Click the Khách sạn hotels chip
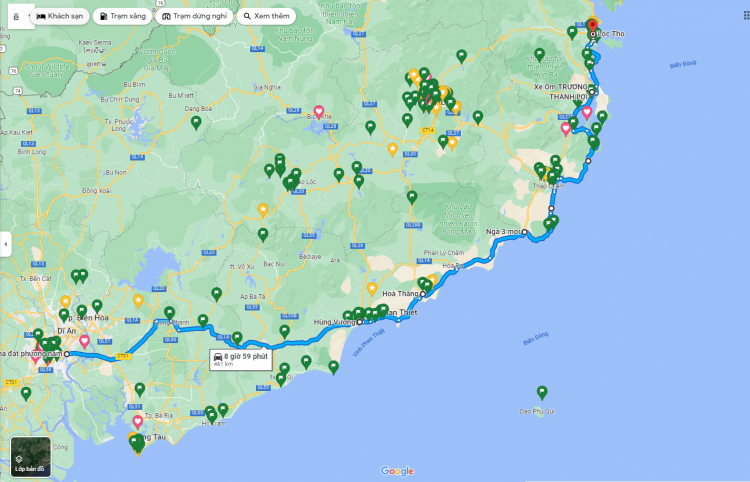Screen dimensions: 750x482 click(60, 16)
